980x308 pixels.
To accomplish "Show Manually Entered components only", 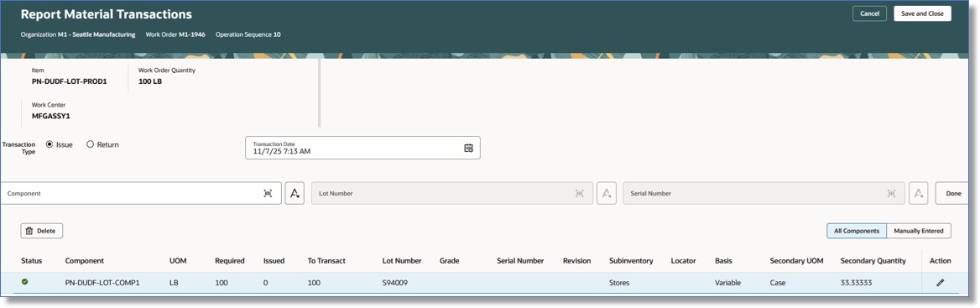I will [919, 231].
